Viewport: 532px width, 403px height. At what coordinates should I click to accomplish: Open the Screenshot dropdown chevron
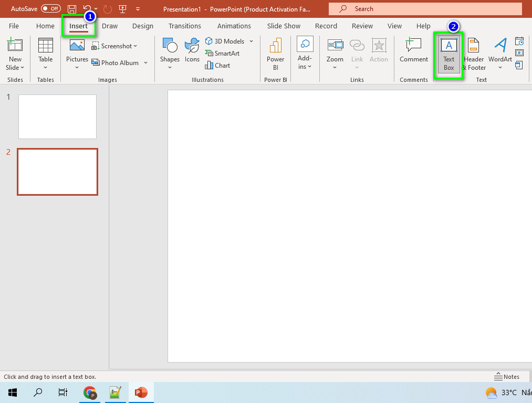point(135,46)
